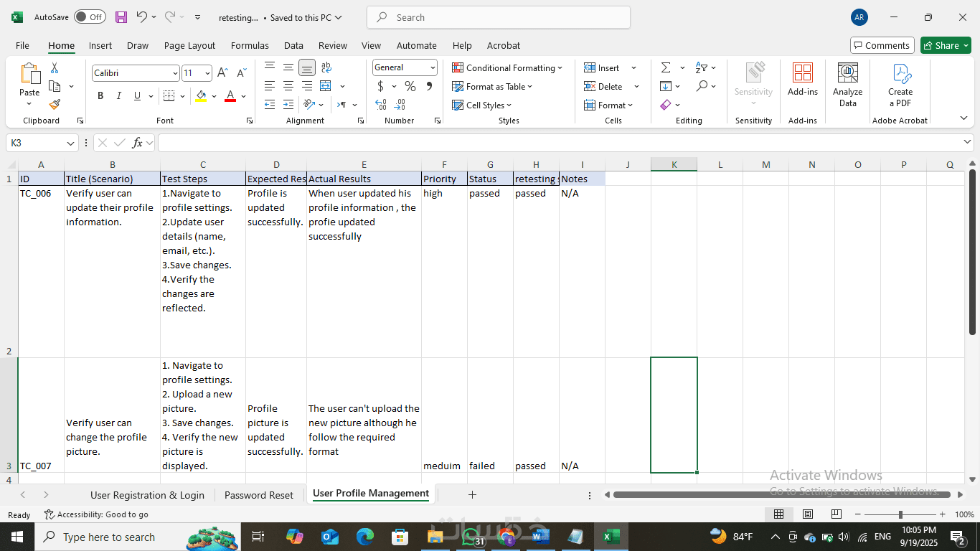Click the Merge & Center icon

pos(326,86)
